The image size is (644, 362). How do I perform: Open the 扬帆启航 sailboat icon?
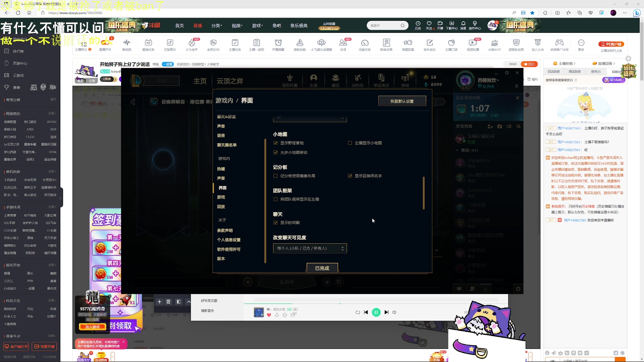300,45
